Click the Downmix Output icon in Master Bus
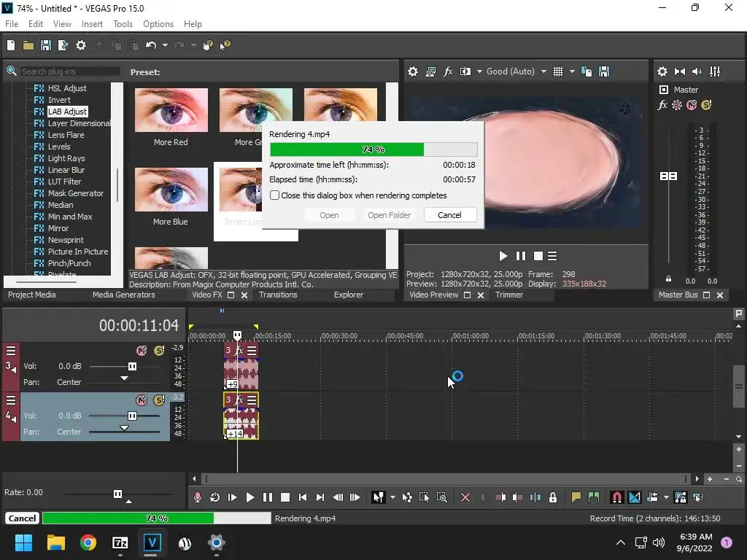The image size is (747, 560). pos(680,71)
